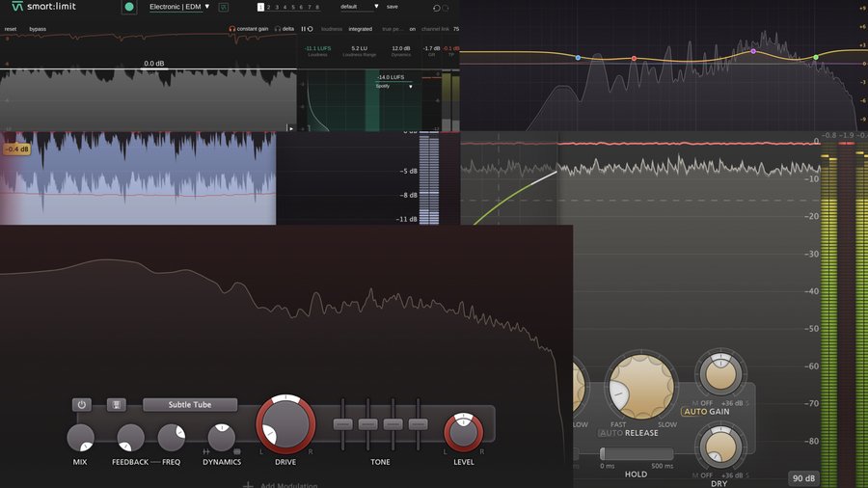Click the -0.4 dB gain reduction label
Viewport: 868px width, 488px height.
click(17, 149)
